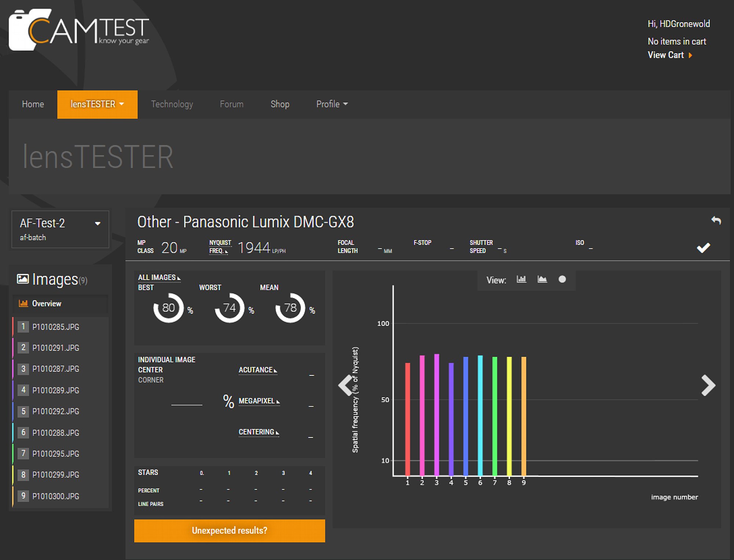This screenshot has height=560, width=734.
Task: Open the Shop menu item
Action: coord(280,105)
